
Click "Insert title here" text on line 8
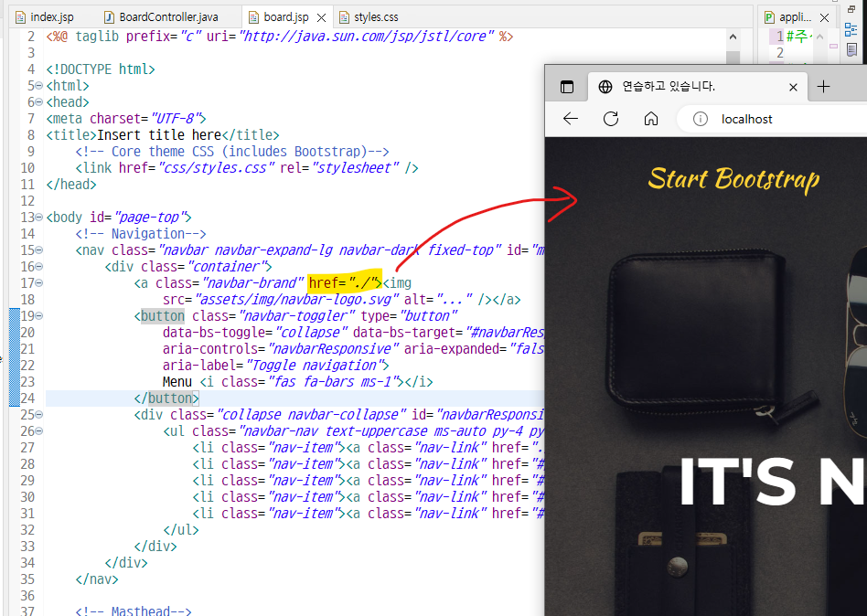pos(159,135)
